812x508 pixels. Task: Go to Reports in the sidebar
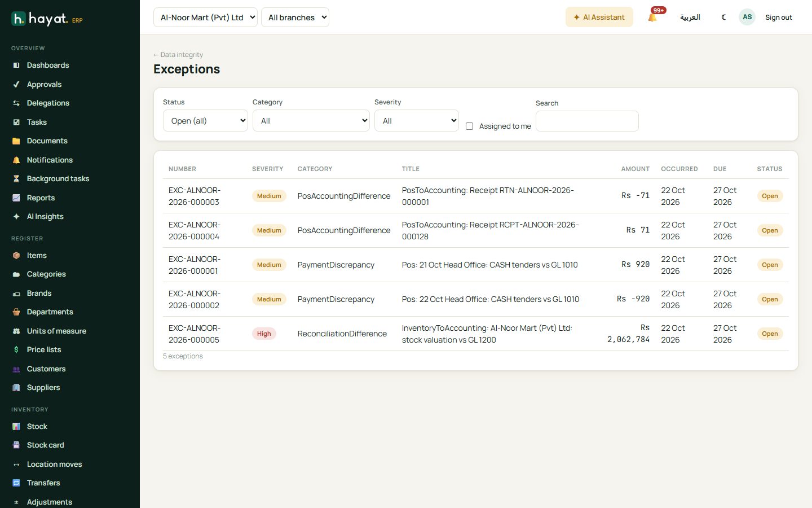[x=41, y=198]
